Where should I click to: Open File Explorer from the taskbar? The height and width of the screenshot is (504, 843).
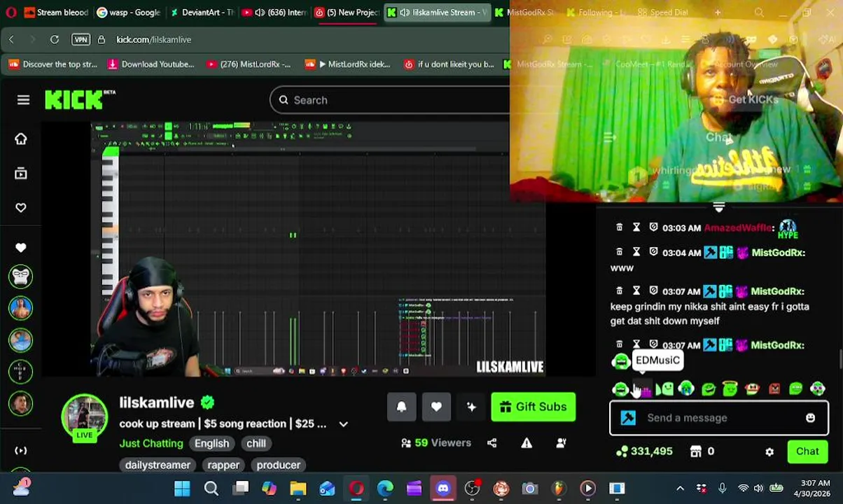click(x=298, y=488)
